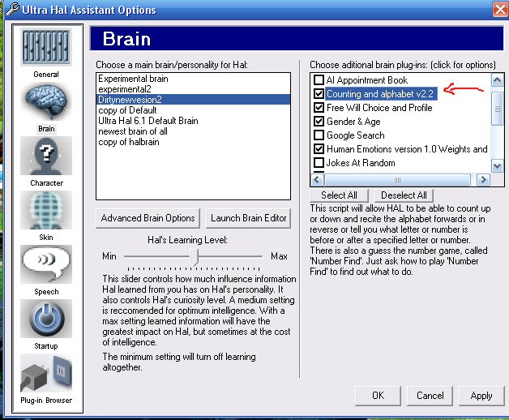Click plug-in list scroll up arrow
Image resolution: width=509 pixels, height=420 pixels.
497,80
